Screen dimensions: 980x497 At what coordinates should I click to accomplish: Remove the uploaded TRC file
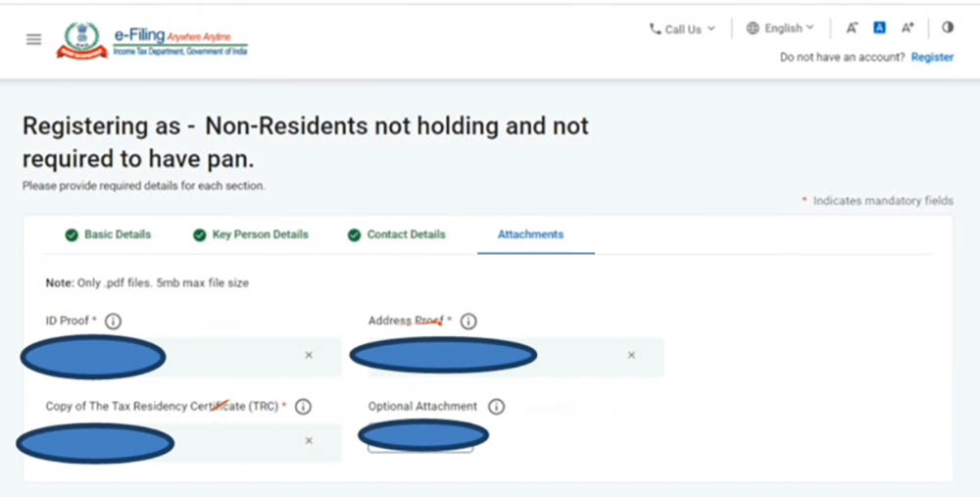click(x=309, y=441)
